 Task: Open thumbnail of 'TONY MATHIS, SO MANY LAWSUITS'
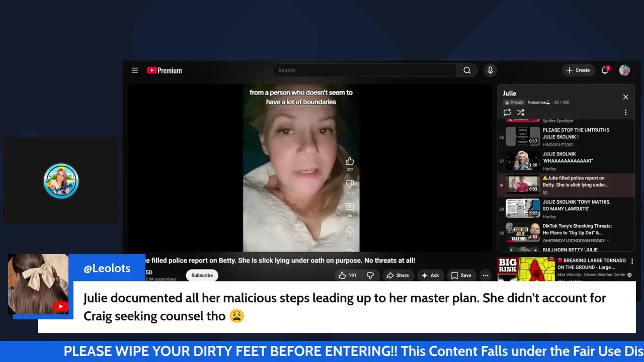tap(523, 208)
